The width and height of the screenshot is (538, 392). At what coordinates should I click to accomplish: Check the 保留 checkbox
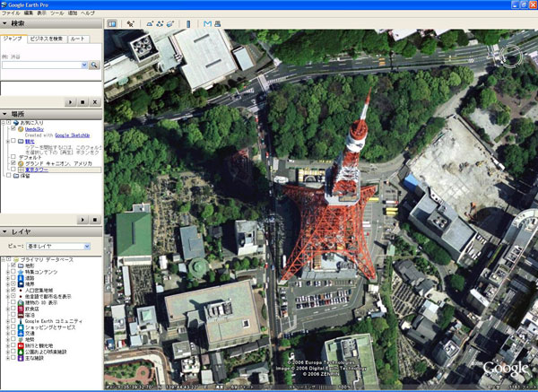[9, 176]
